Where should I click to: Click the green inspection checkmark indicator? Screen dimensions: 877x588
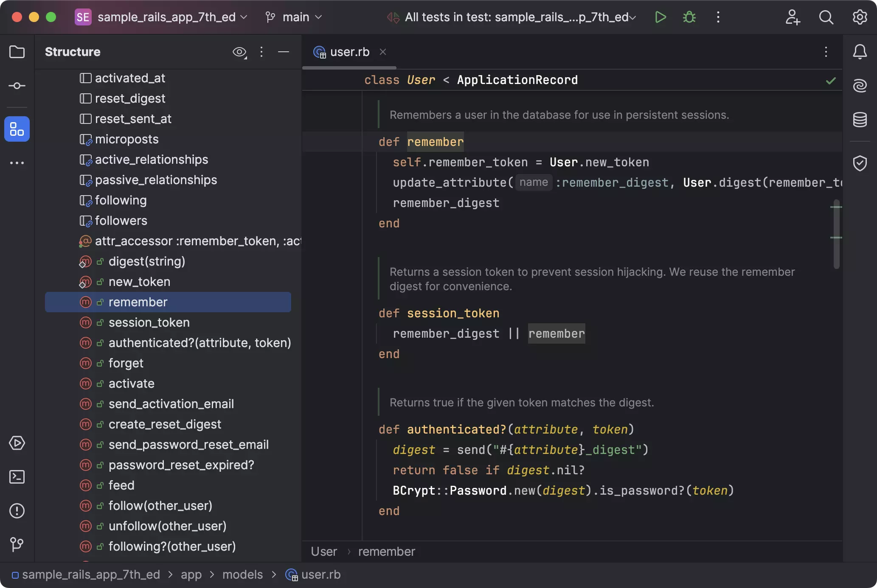pyautogui.click(x=831, y=81)
